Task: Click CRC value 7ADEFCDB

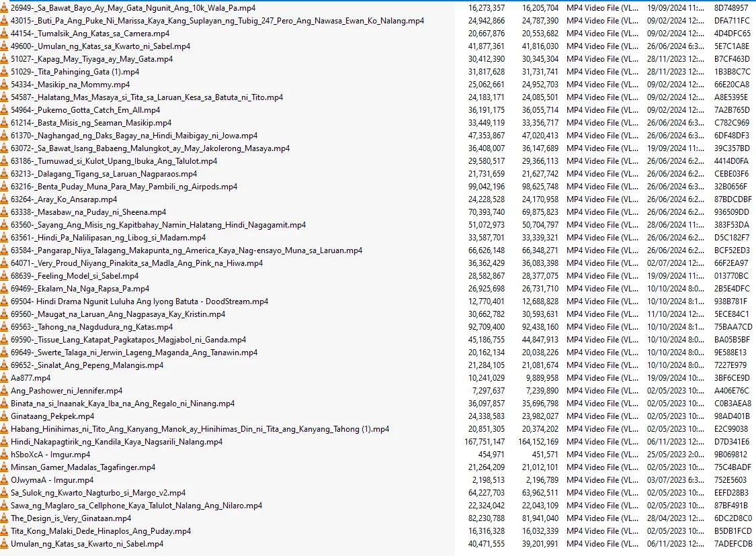Action: point(733,544)
